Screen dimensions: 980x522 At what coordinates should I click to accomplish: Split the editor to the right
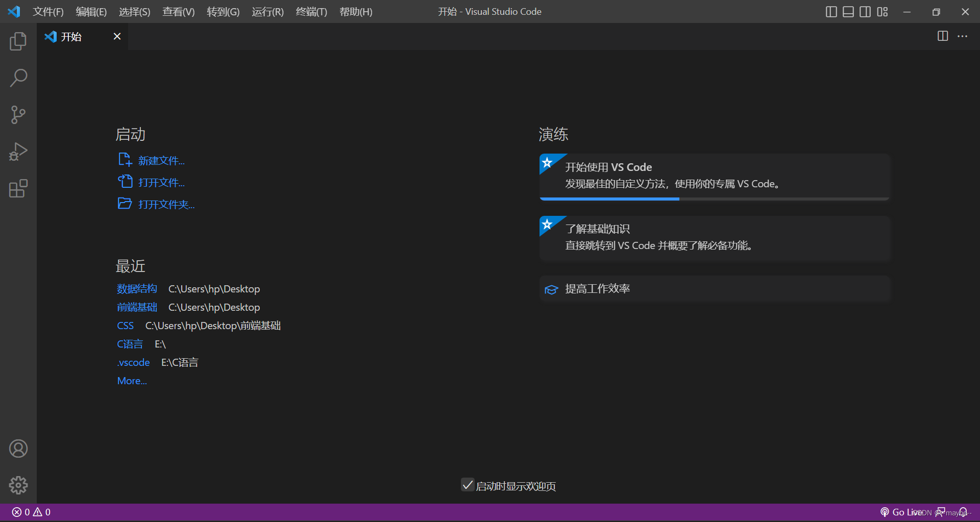click(x=943, y=36)
